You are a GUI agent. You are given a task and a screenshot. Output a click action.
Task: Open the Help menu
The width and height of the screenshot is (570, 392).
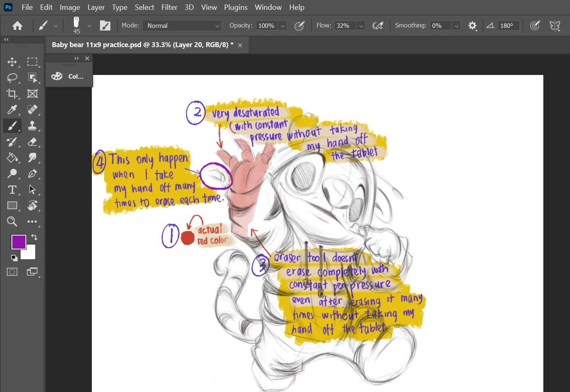tap(297, 7)
